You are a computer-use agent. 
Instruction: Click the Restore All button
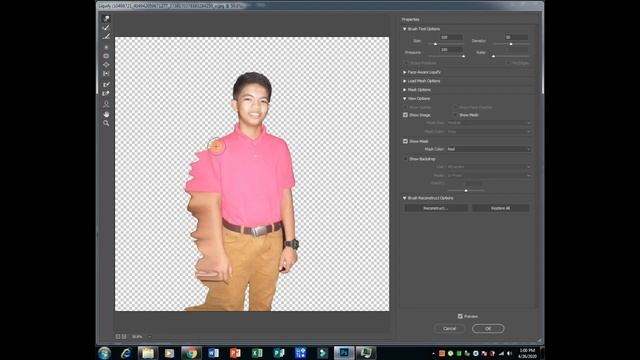500,208
